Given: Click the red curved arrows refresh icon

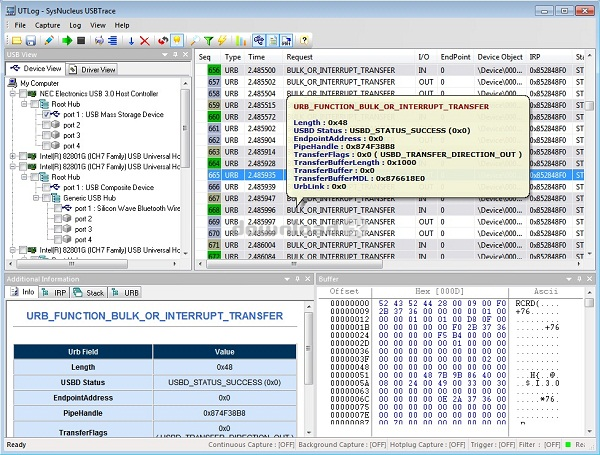Looking at the screenshot, I should click(163, 41).
